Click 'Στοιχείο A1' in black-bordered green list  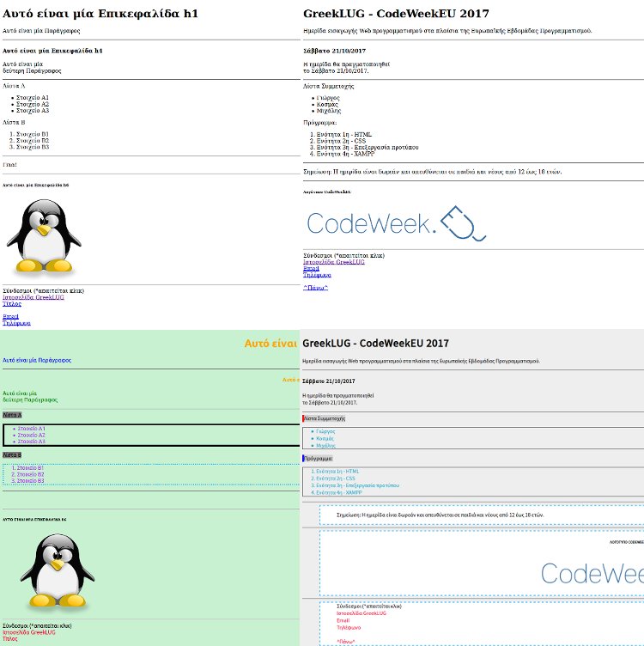coord(31,429)
